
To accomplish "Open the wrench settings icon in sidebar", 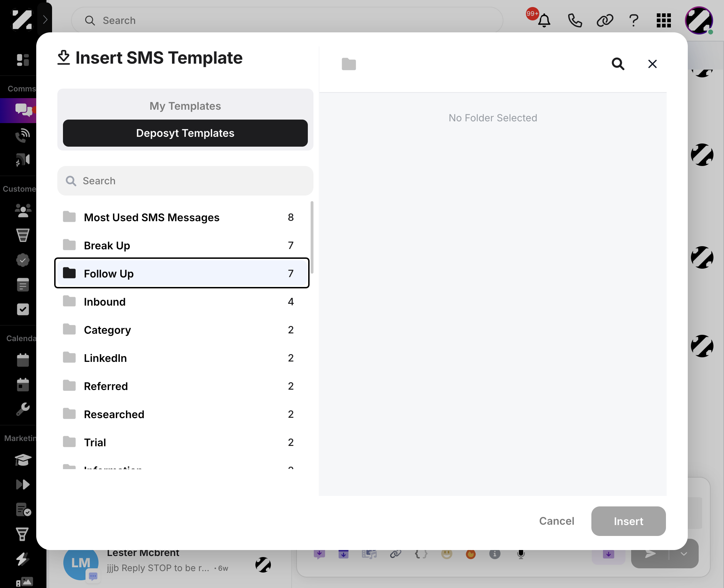I will tap(23, 409).
